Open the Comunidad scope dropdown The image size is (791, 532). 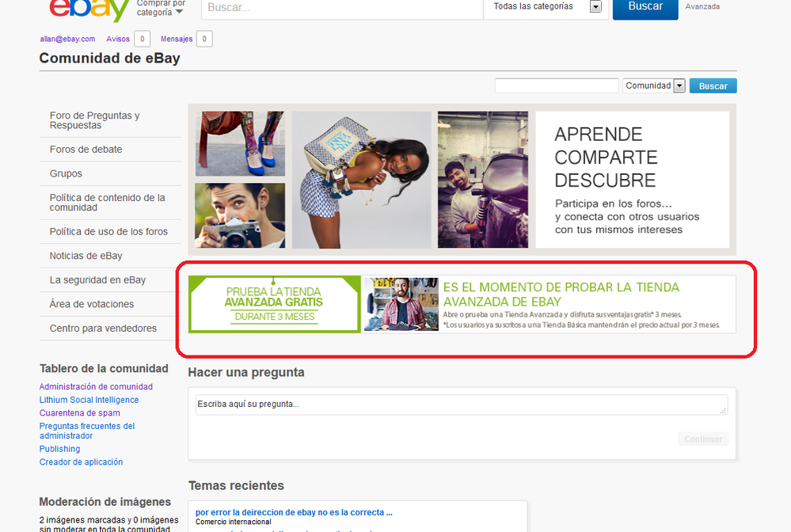pos(654,85)
